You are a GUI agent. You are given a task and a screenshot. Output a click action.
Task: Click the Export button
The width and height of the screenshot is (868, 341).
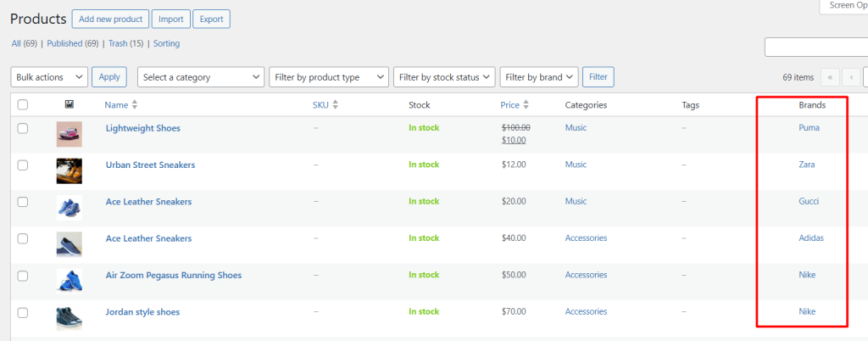211,19
